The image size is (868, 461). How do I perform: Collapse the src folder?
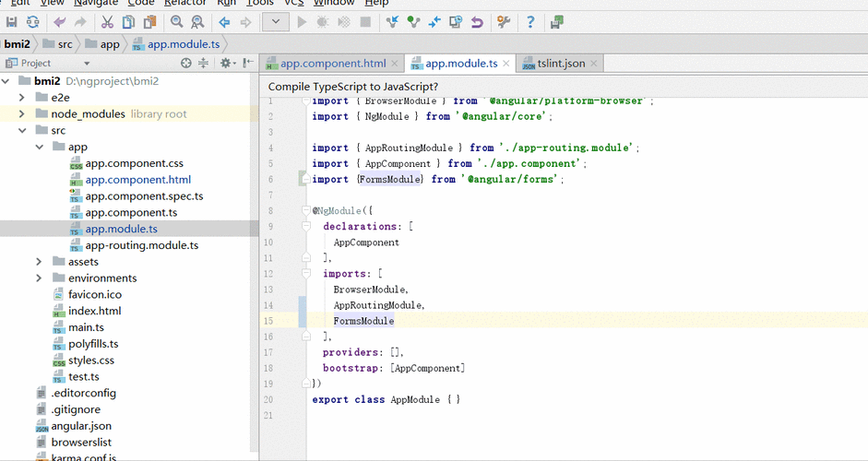pyautogui.click(x=22, y=131)
